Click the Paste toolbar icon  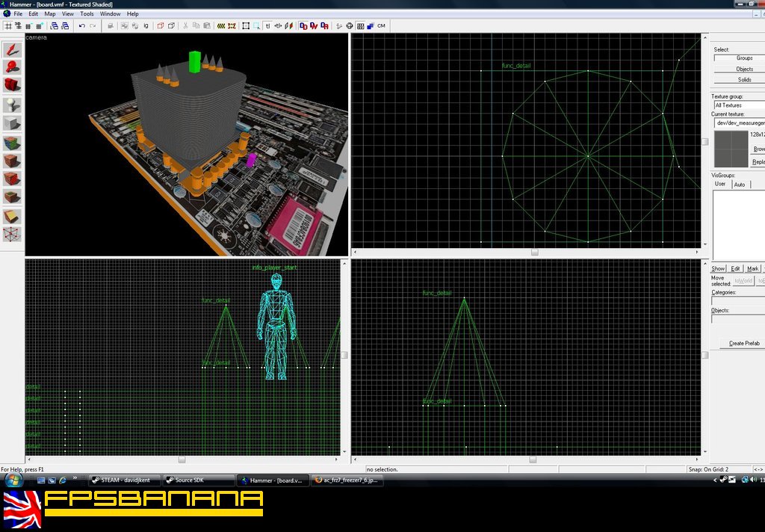[207, 26]
